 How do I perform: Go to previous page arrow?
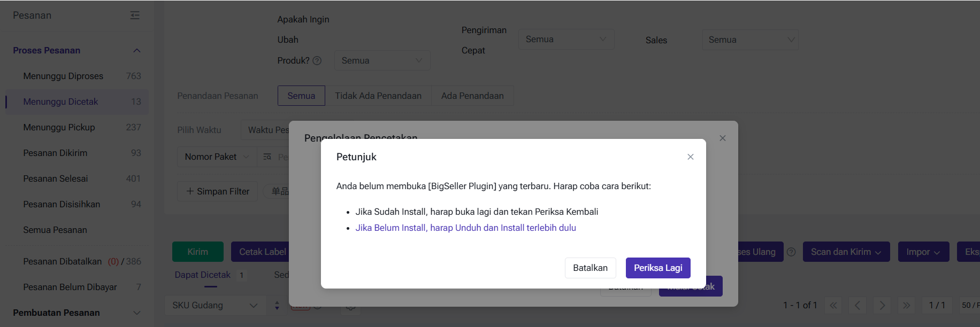pyautogui.click(x=857, y=305)
